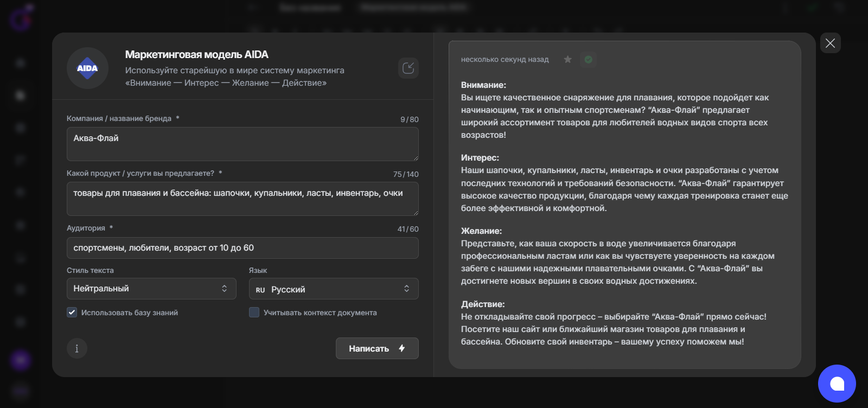
Task: Click the AIDA logo badge
Action: click(87, 68)
